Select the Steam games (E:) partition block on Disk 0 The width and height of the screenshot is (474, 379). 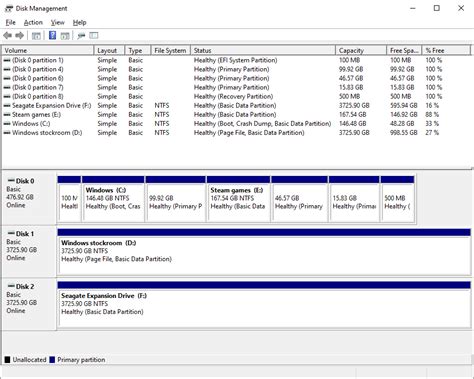tap(238, 199)
